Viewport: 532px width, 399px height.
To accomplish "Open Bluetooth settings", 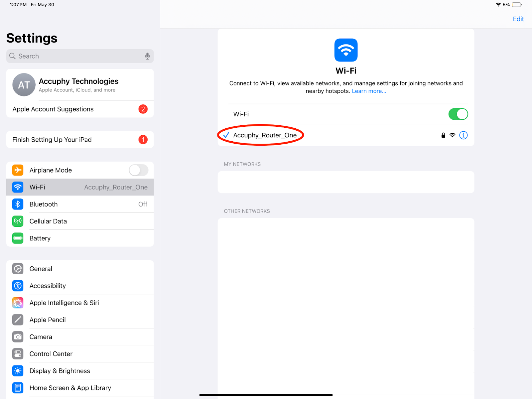I will 80,204.
